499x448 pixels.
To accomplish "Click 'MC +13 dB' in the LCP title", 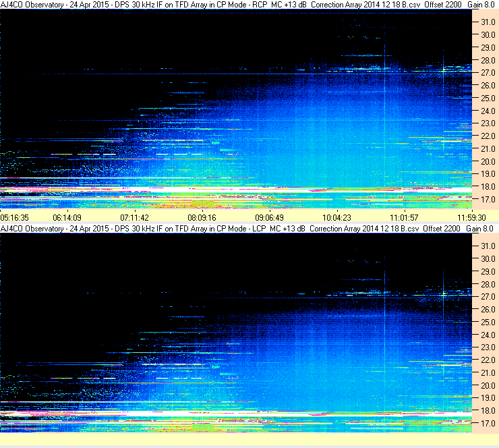I will [x=288, y=229].
